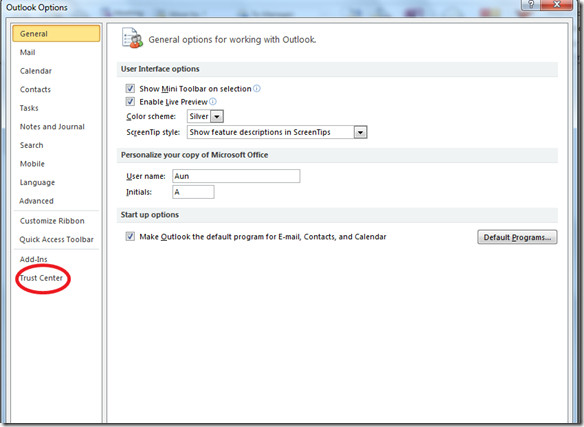
Task: Open the Advanced options category
Action: pos(36,201)
